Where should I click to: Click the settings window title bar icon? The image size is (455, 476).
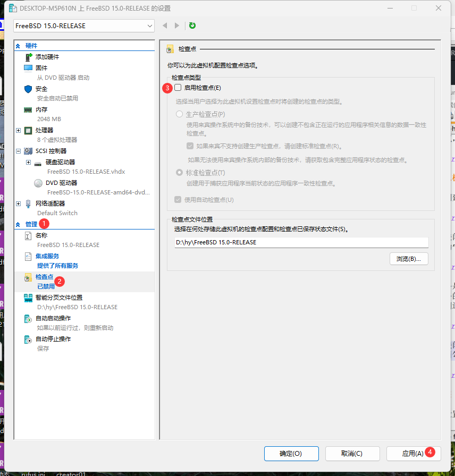coord(13,8)
